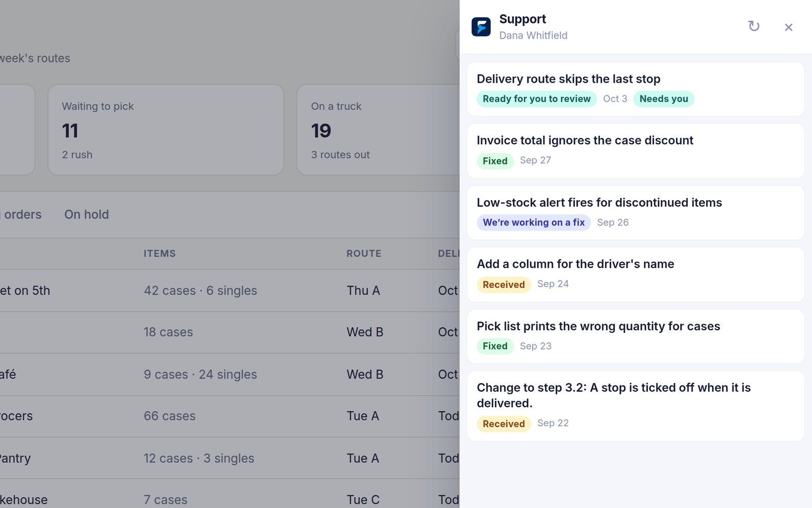Refresh the Support ticket list
Screen dimensions: 812x508
click(x=754, y=26)
